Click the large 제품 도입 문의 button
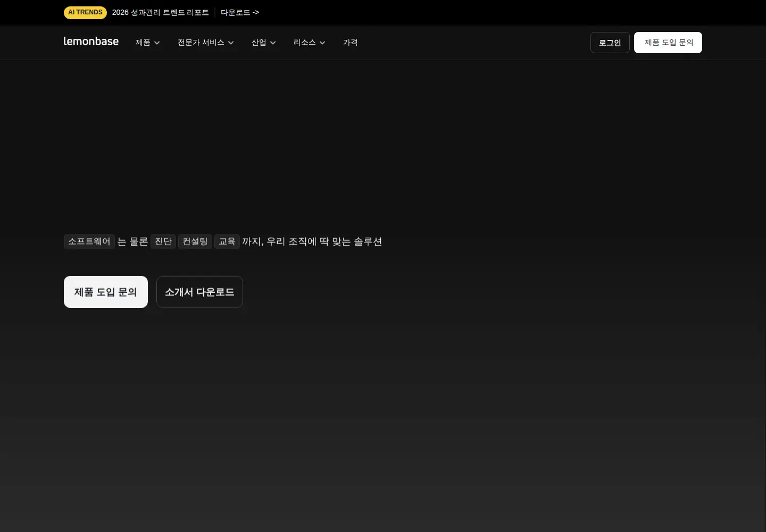Screen dimensions: 766x532 tap(106, 292)
